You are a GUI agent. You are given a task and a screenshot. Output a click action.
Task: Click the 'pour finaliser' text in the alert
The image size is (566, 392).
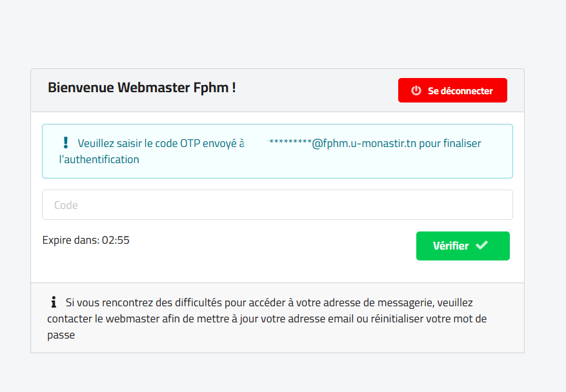tap(450, 144)
